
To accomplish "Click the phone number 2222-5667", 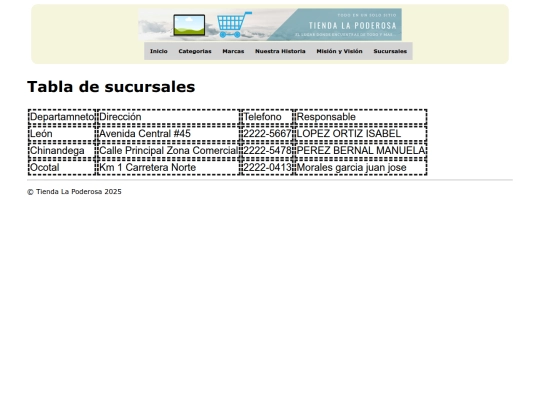I will tap(267, 134).
